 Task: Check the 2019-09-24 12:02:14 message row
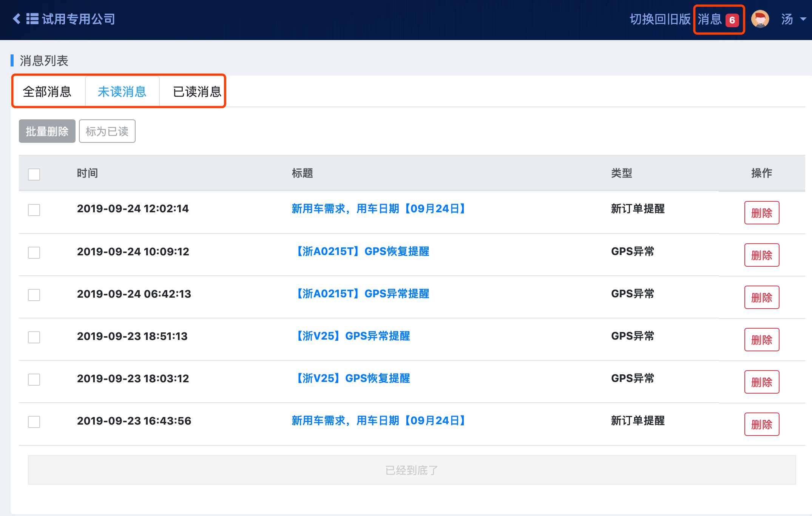(34, 210)
